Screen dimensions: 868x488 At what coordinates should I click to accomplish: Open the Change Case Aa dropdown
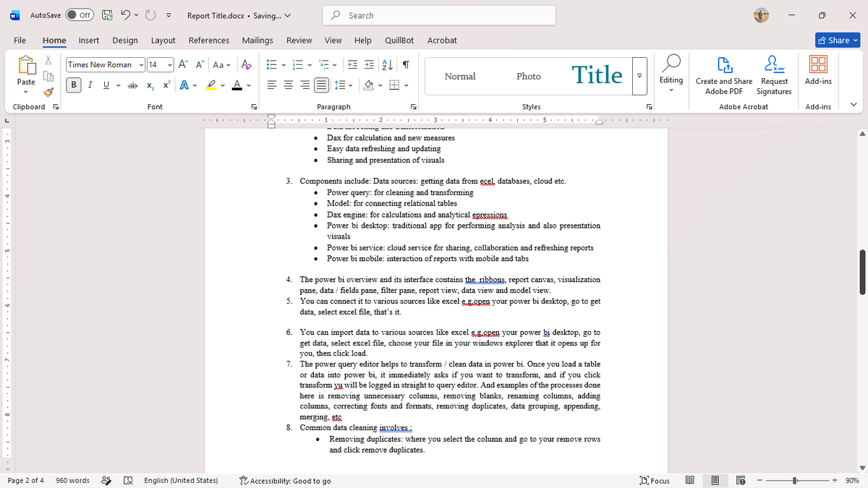point(221,64)
